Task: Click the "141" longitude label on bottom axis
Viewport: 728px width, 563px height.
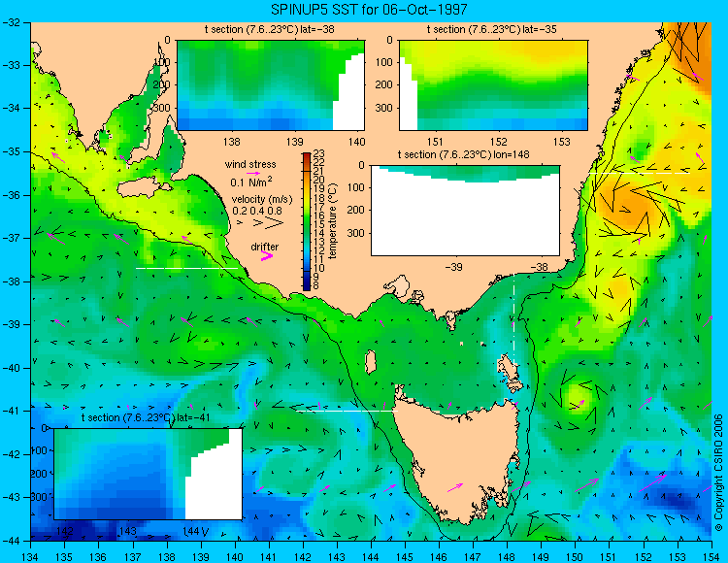Action: (269, 557)
